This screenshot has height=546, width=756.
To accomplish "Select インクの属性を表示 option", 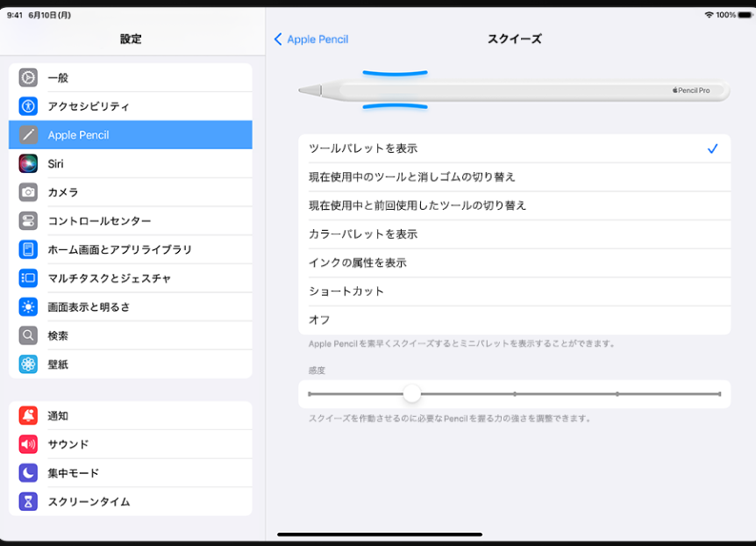I will click(x=515, y=262).
